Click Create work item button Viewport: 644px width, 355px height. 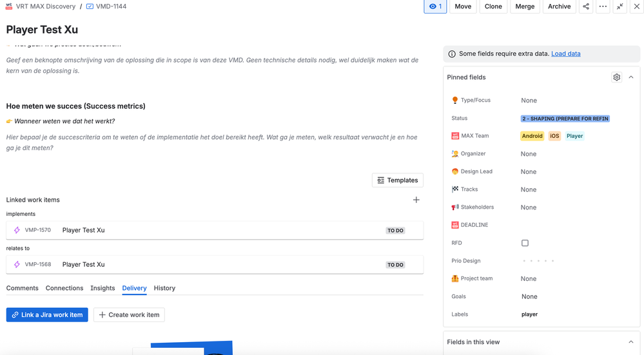pyautogui.click(x=129, y=315)
